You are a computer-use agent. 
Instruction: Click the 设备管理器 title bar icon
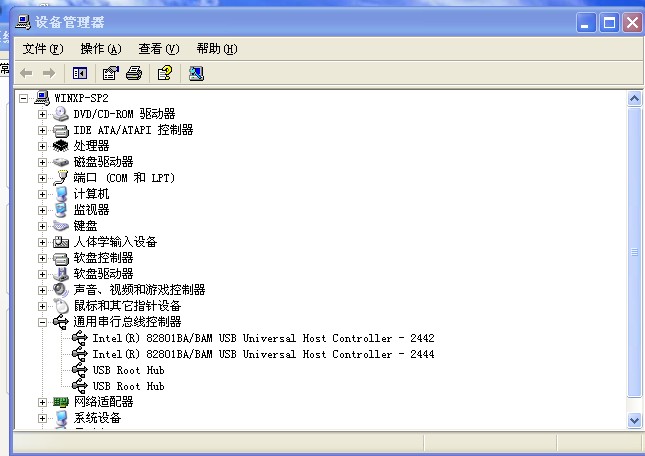(23, 22)
